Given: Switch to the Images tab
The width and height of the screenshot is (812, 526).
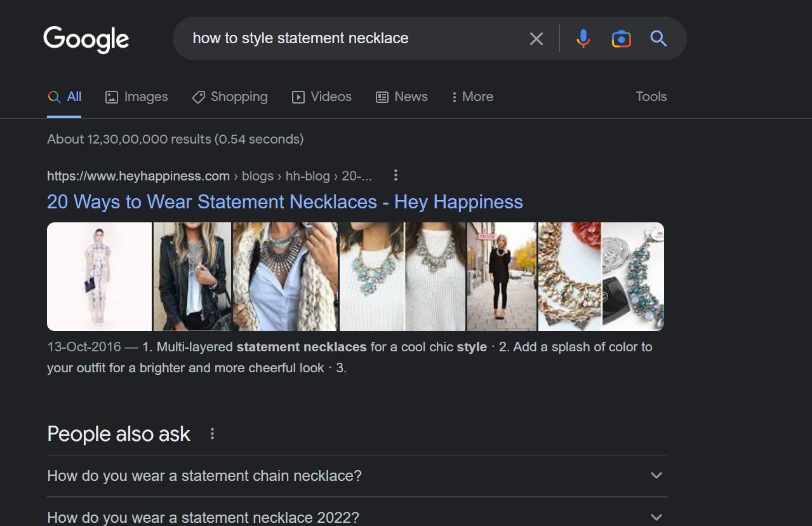Looking at the screenshot, I should pos(136,97).
